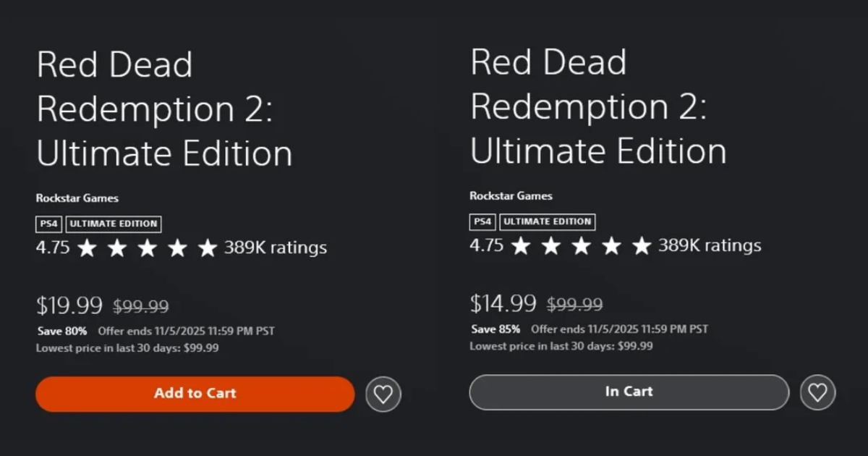Open Rockstar Games link in the $19.99 listing

pos(77,198)
